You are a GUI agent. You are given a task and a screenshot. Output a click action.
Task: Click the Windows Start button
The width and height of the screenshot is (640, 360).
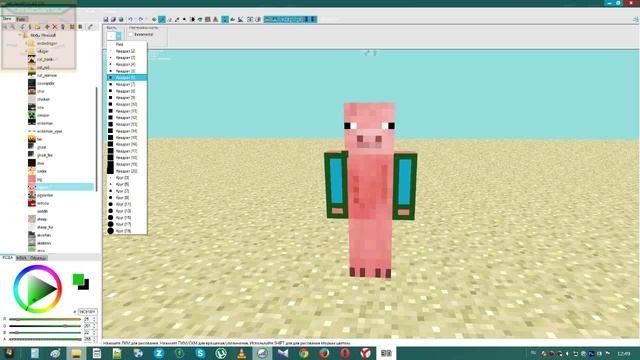[9, 353]
